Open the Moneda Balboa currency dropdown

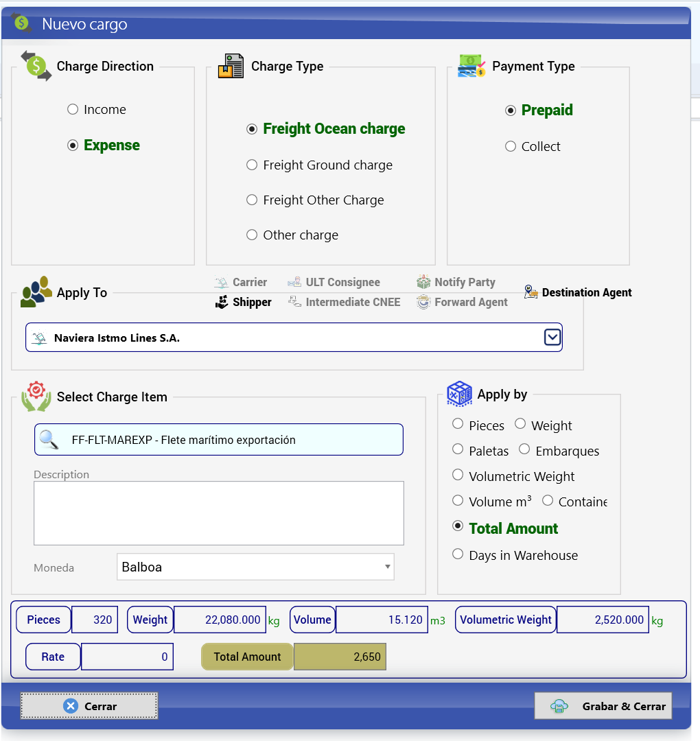(255, 567)
